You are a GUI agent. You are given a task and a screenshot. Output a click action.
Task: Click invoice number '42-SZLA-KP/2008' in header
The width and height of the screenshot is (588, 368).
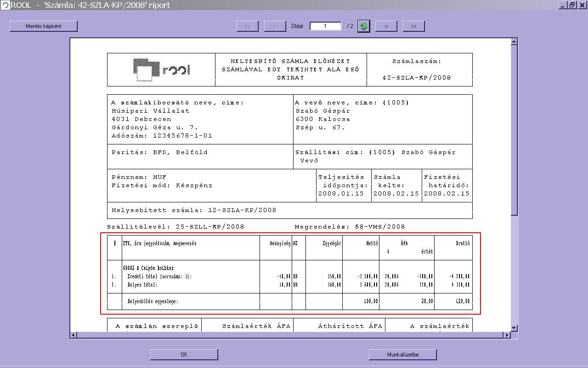coord(417,78)
